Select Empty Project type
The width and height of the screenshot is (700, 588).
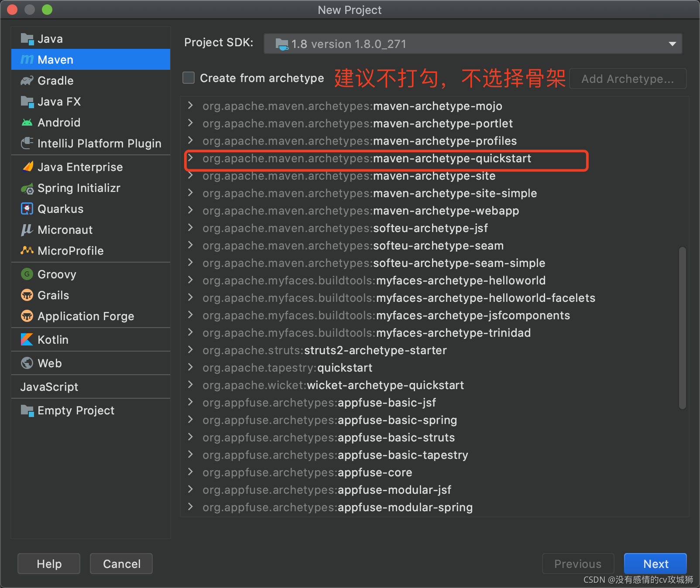click(x=91, y=410)
